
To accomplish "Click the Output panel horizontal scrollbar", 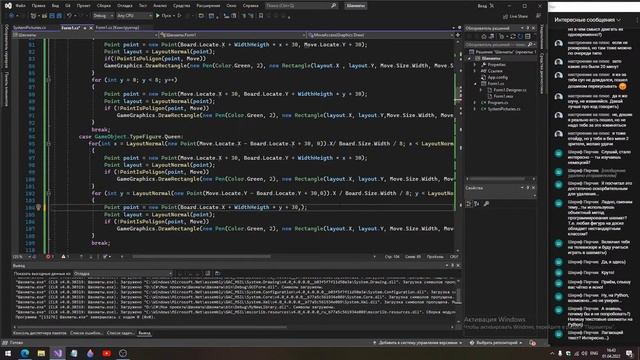I will [151, 327].
